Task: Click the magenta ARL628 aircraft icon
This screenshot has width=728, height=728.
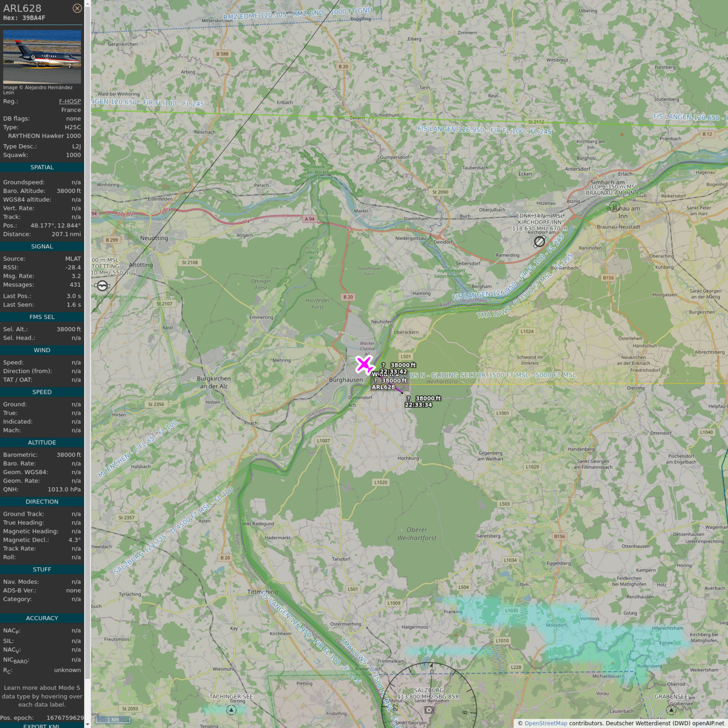Action: 364,364
